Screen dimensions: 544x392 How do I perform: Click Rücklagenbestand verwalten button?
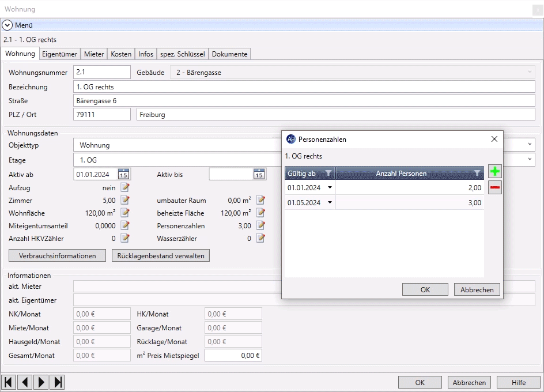(x=161, y=255)
